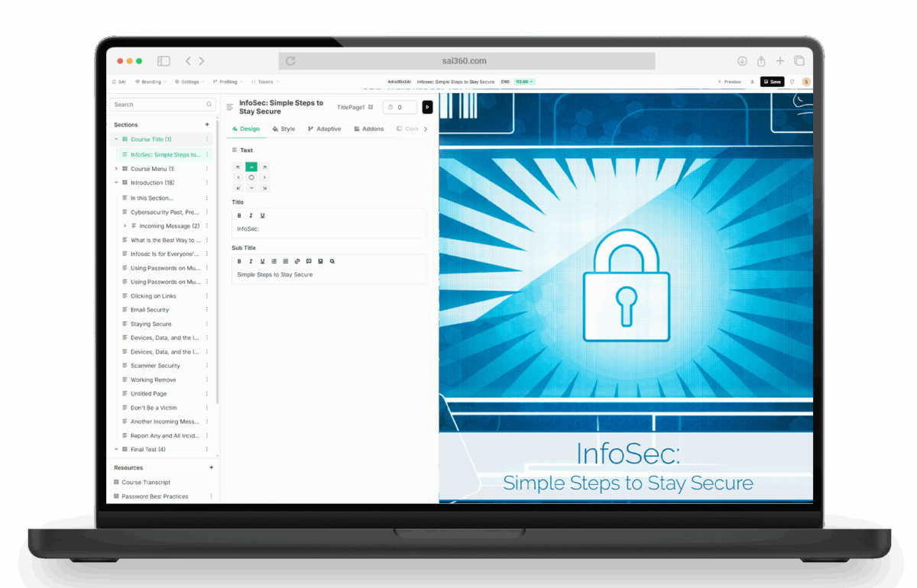Viewport: 917px width, 588px height.
Task: Select the bottom-right alignment option
Action: [264, 188]
